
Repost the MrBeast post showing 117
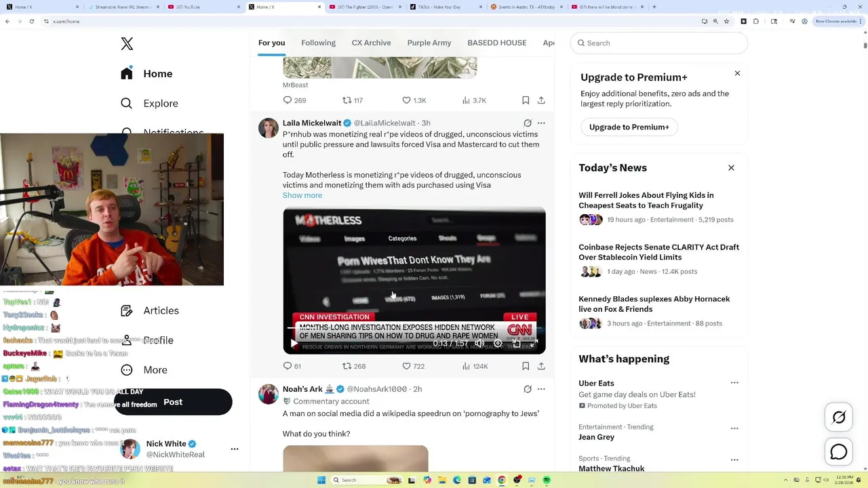[353, 100]
